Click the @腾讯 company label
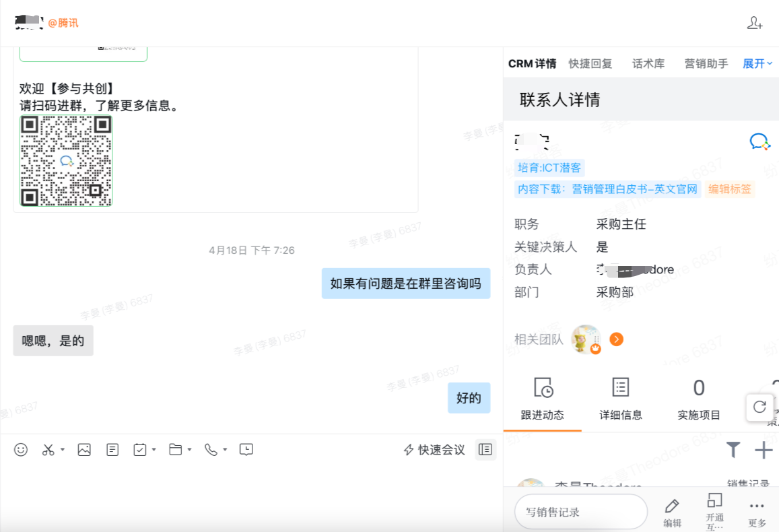Screen dimensions: 779x532 coord(63,23)
